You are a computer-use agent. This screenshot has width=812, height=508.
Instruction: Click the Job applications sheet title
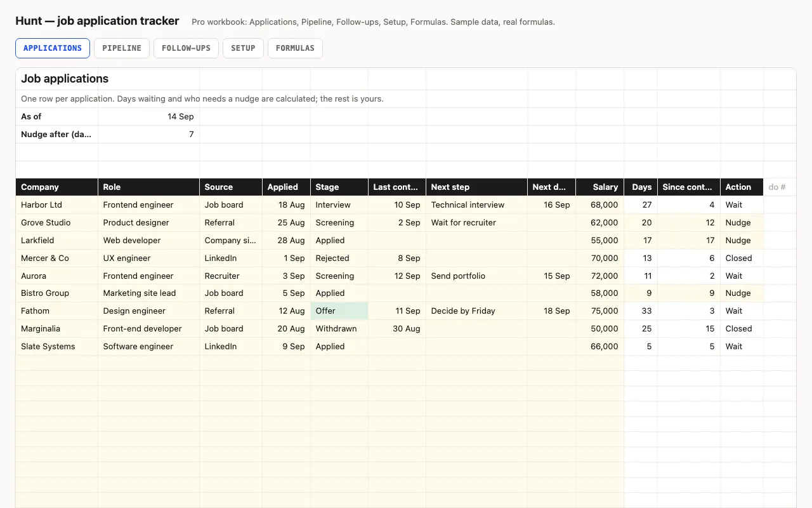[65, 79]
